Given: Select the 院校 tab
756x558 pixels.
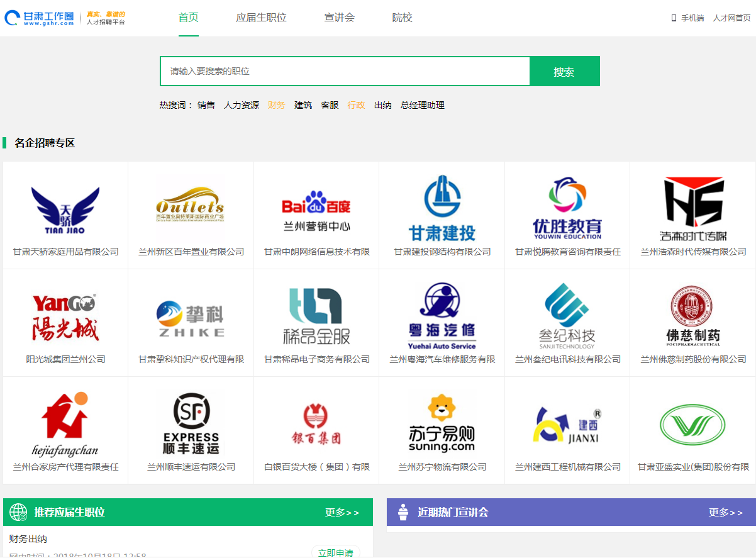Looking at the screenshot, I should tap(403, 18).
